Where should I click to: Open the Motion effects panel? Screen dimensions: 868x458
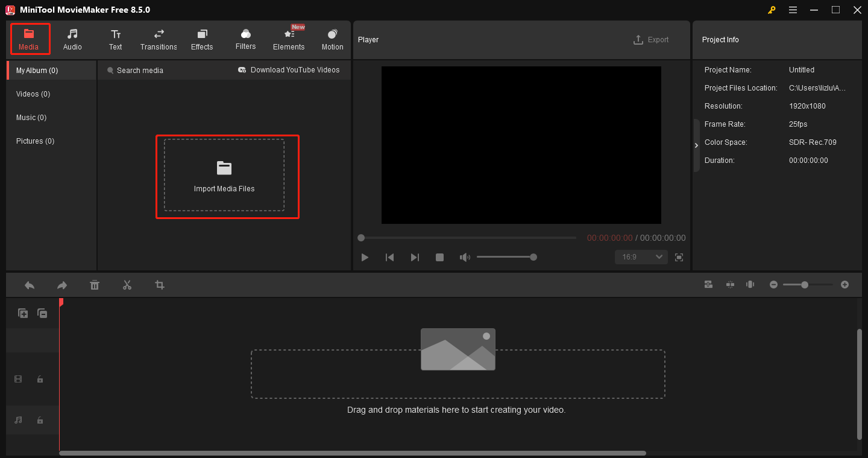(332, 39)
